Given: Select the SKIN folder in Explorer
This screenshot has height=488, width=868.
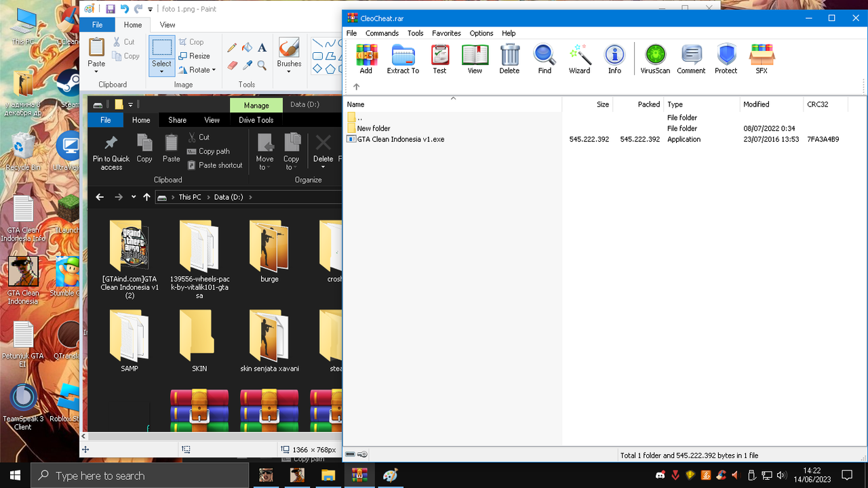Looking at the screenshot, I should [x=199, y=342].
